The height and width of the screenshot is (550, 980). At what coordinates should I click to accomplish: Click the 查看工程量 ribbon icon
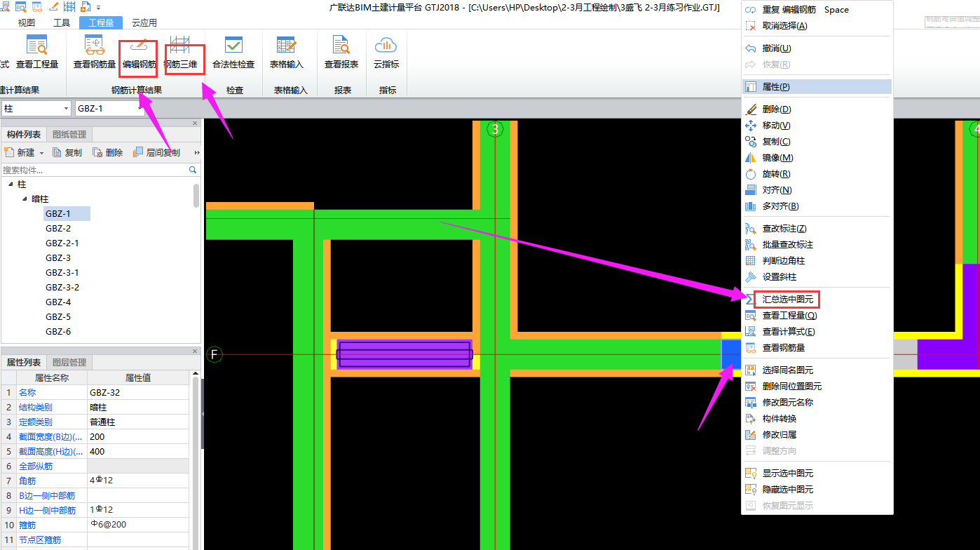click(37, 52)
